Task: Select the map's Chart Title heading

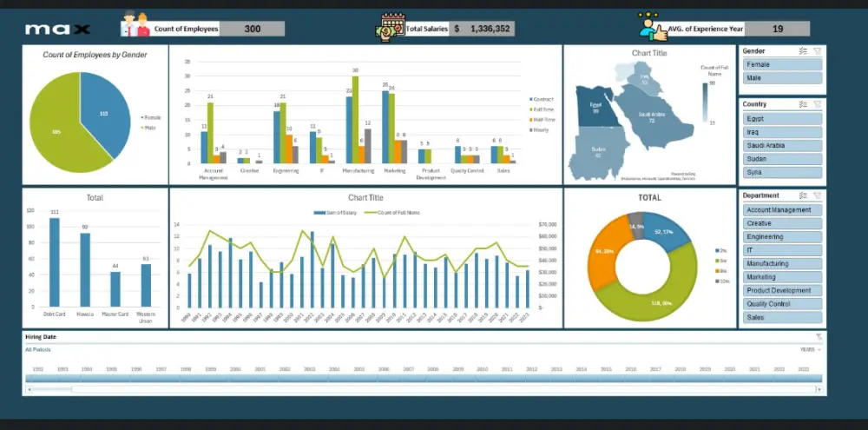Action: point(649,53)
